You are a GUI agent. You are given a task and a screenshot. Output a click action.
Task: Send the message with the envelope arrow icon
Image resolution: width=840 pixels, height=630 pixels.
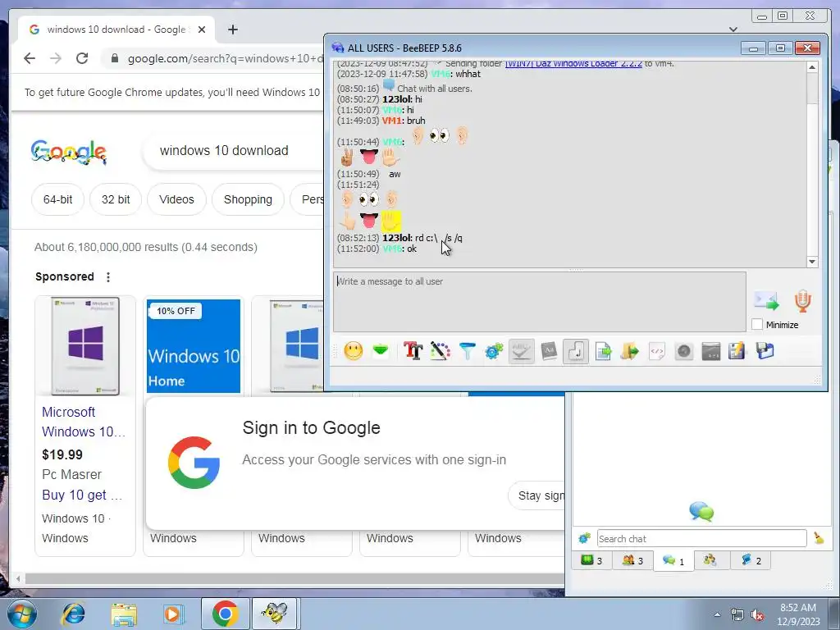(x=766, y=300)
